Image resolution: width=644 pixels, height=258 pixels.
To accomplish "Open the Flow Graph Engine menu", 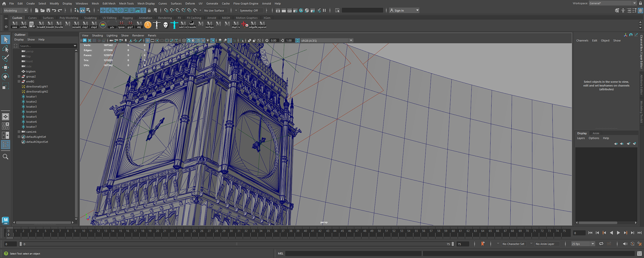I will (x=246, y=3).
